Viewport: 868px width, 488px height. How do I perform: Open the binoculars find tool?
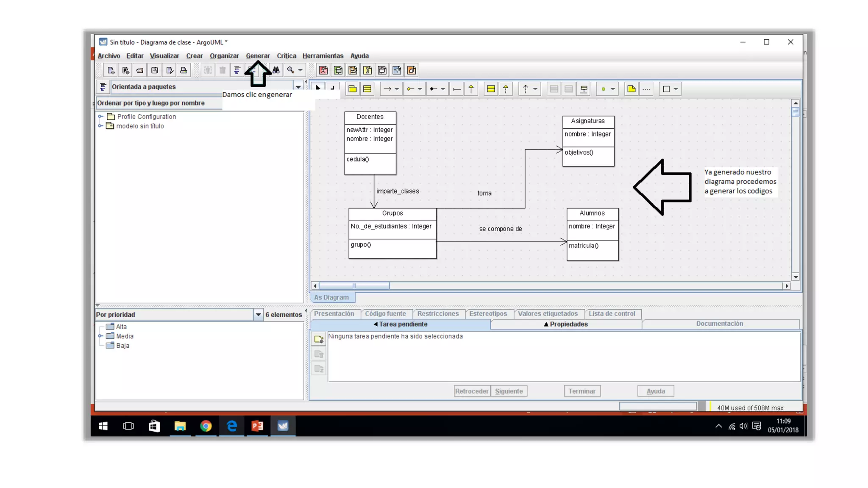276,70
